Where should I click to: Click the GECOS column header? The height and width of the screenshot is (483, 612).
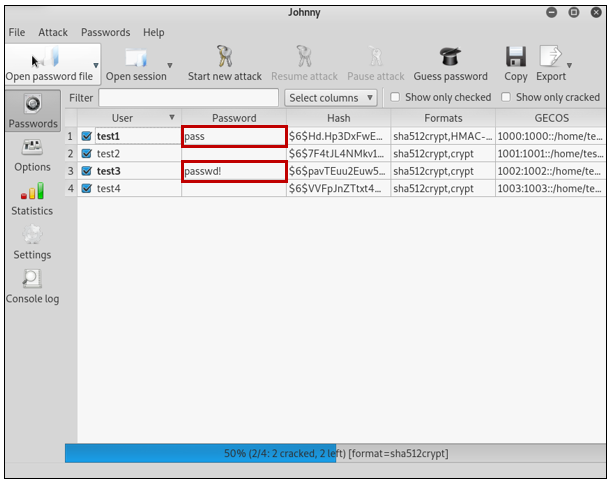pos(551,118)
